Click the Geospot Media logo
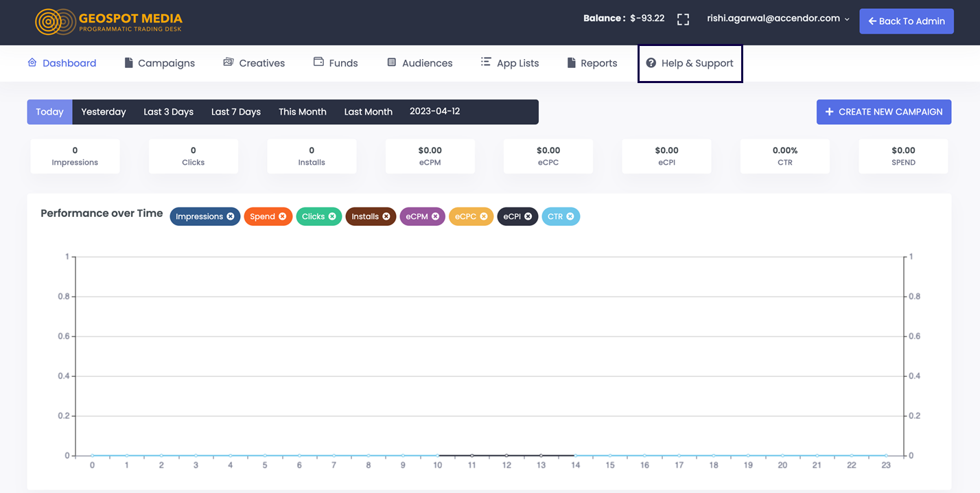 pyautogui.click(x=108, y=22)
